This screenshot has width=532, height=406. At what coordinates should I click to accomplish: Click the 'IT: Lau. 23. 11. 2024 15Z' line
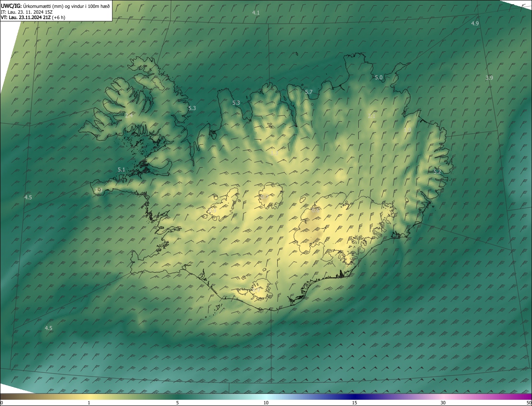(x=27, y=12)
